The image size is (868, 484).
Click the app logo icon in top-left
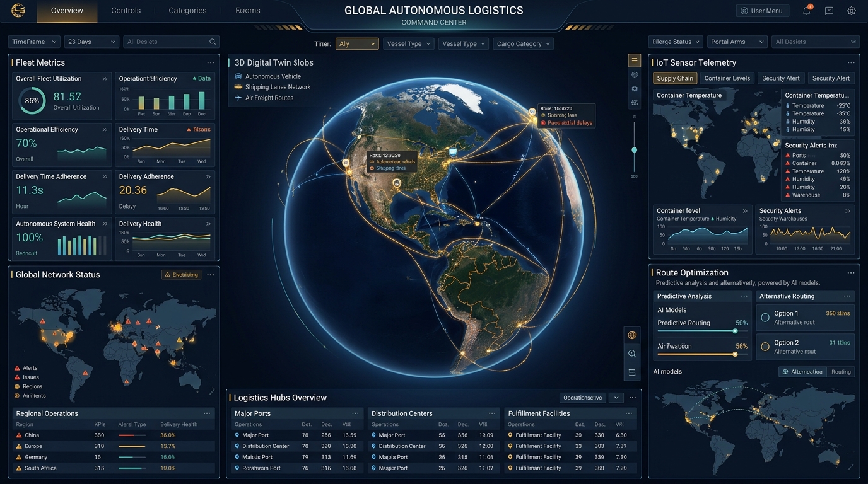[18, 10]
